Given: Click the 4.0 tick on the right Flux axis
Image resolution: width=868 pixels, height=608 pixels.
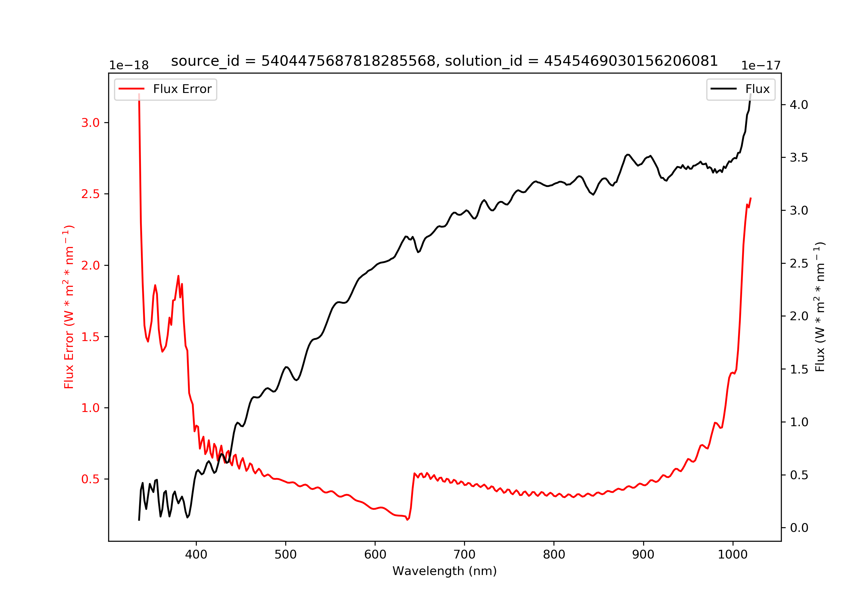Looking at the screenshot, I should (x=799, y=105).
